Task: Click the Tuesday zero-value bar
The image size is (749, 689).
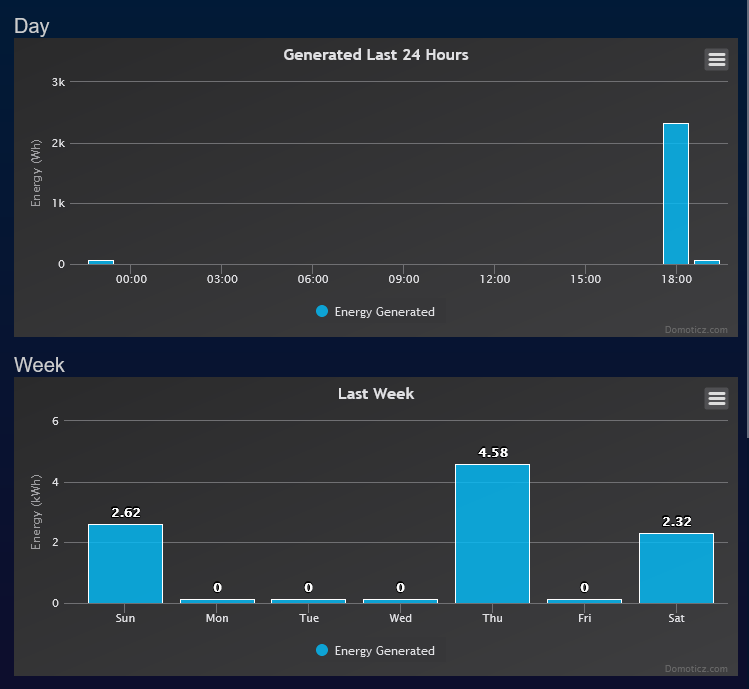Action: pos(309,601)
